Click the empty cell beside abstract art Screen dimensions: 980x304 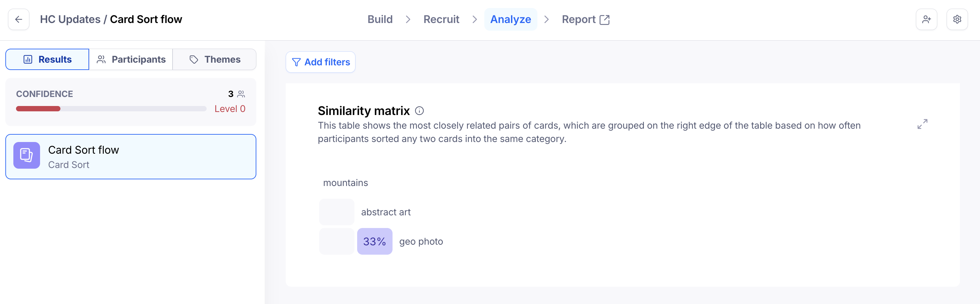point(336,212)
